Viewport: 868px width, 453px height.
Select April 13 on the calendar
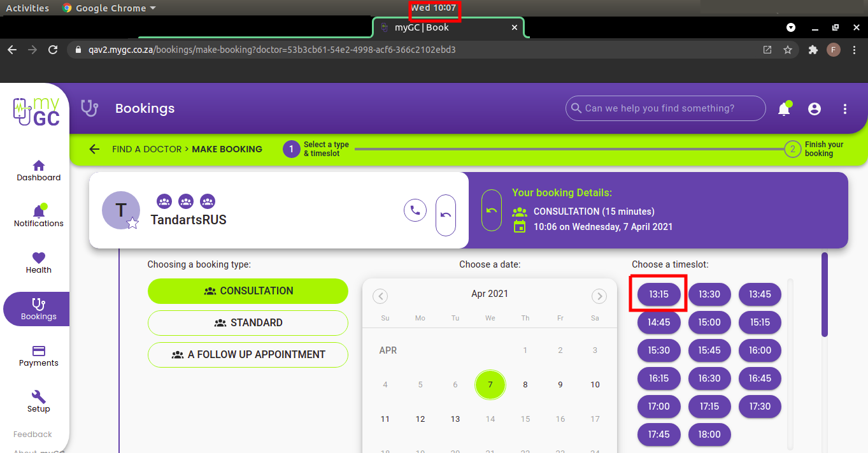[455, 419]
